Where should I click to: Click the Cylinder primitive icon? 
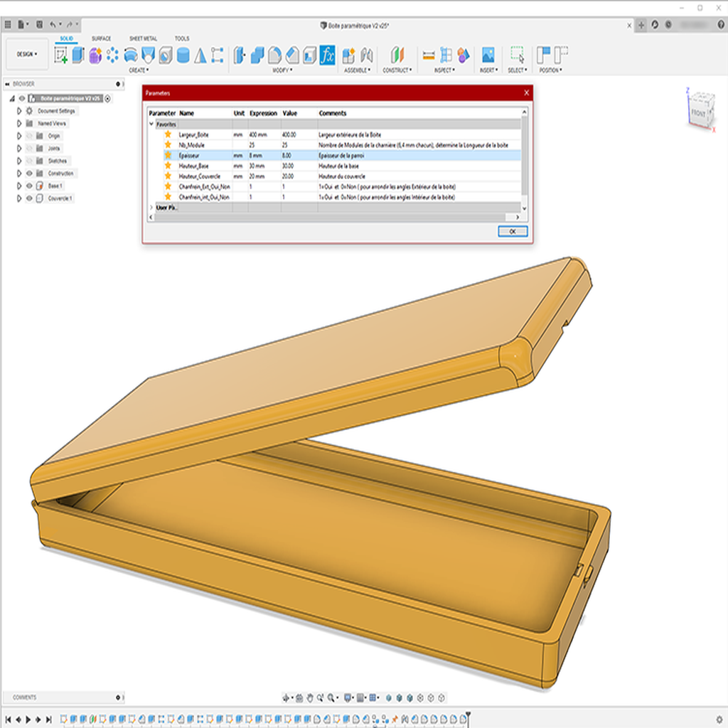[x=183, y=55]
